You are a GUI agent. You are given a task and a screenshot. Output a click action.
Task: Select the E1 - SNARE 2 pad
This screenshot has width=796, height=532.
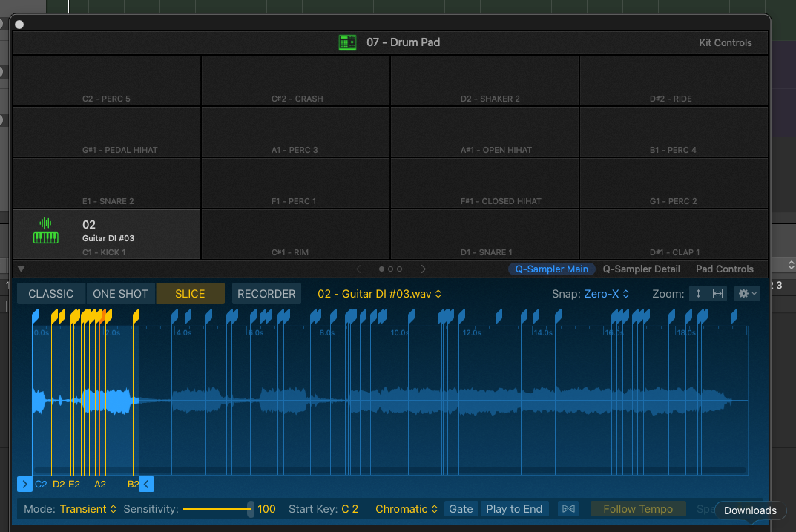107,184
